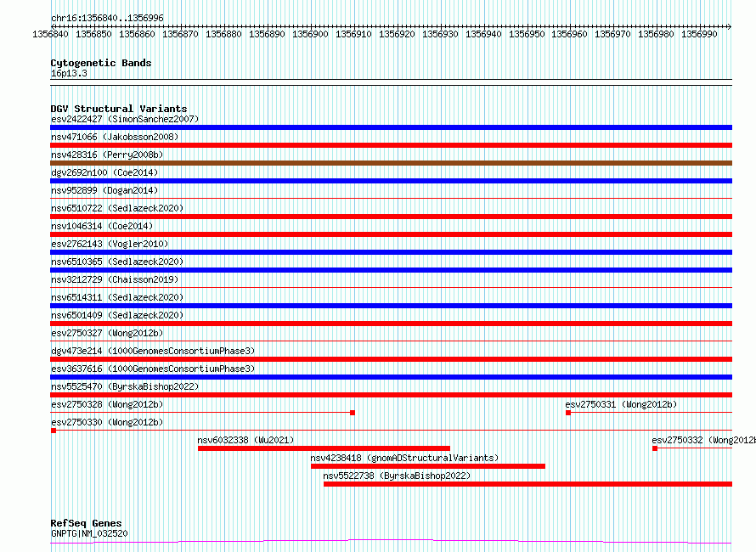
Task: Click ruler position 1356990
Action: click(699, 34)
